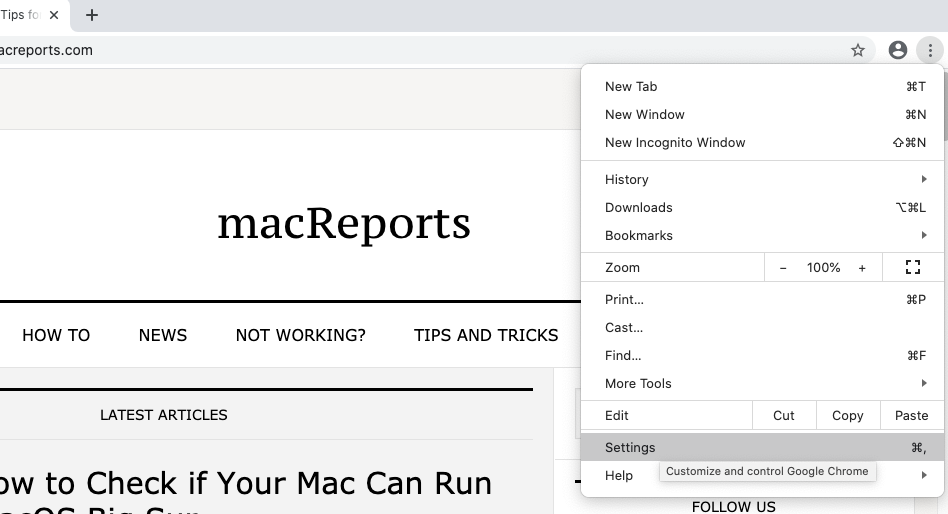Open the NEWS navigation link

(x=163, y=335)
